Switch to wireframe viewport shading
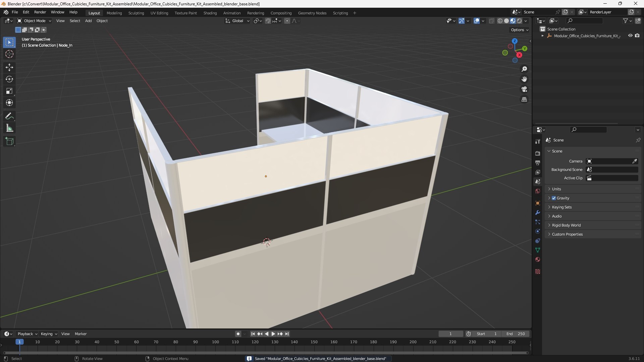 click(500, 21)
